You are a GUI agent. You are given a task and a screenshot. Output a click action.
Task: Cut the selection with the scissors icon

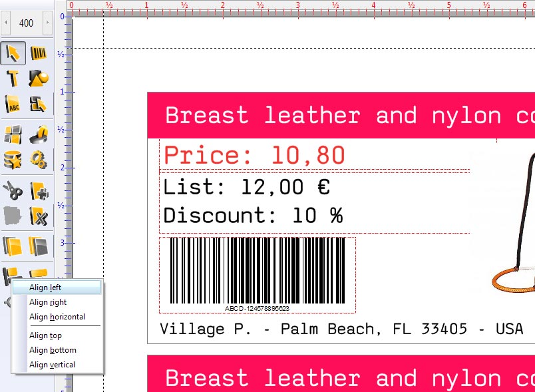[13, 190]
